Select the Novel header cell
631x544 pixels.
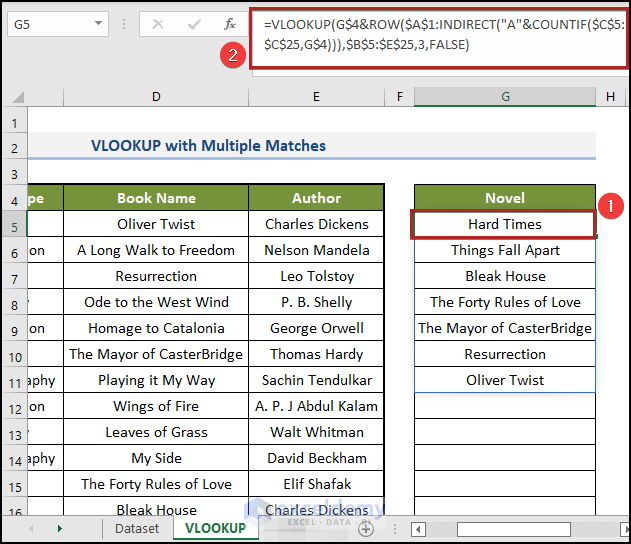click(505, 198)
